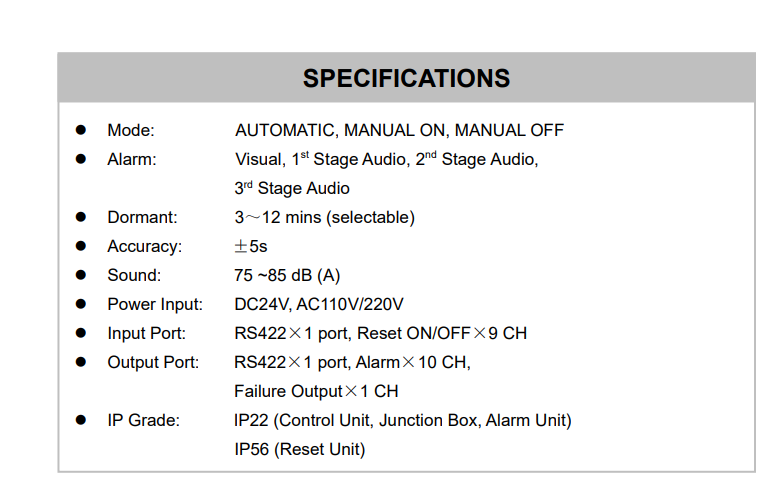The width and height of the screenshot is (773, 500).
Task: Select the Mode label
Action: pos(131,130)
